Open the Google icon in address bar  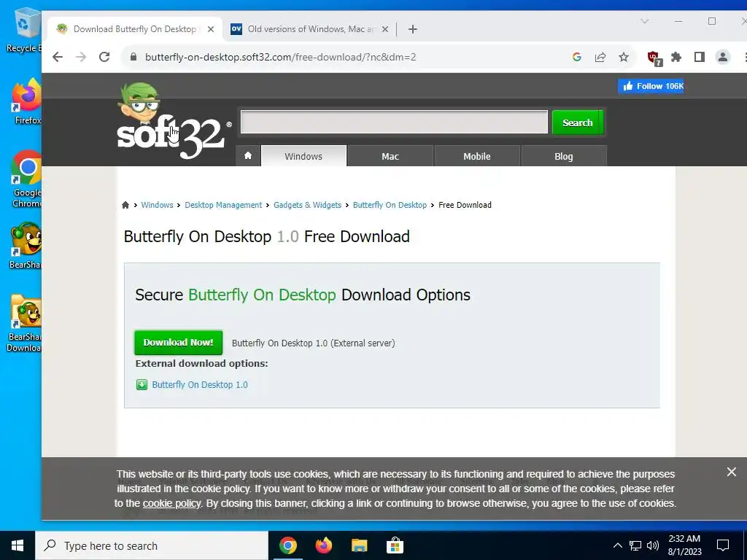(576, 57)
